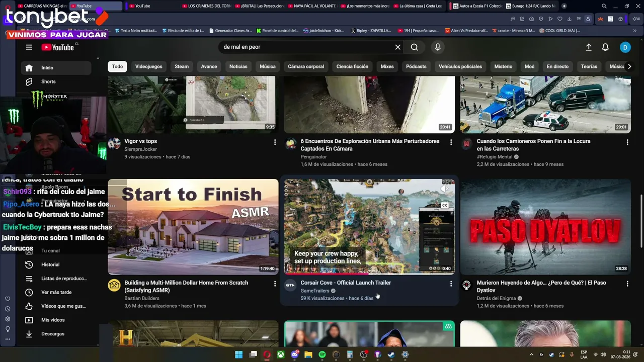This screenshot has height=362, width=644.
Task: Open Steam from the taskbar
Action: pyautogui.click(x=391, y=355)
